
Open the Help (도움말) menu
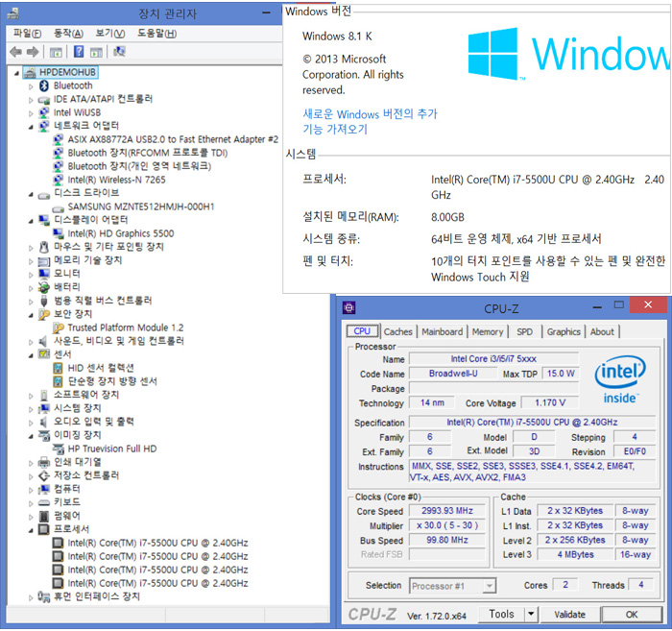tap(156, 34)
